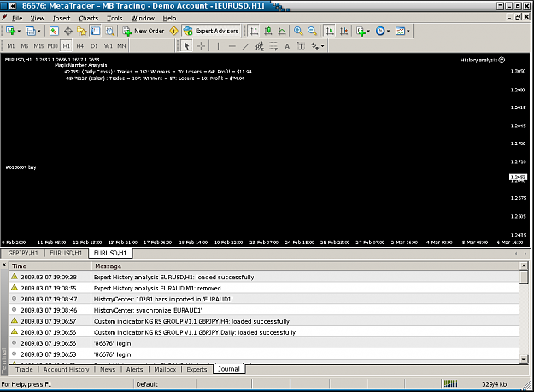This screenshot has height=392, width=534.
Task: Click the connection status bars in status bar
Action: [450, 384]
